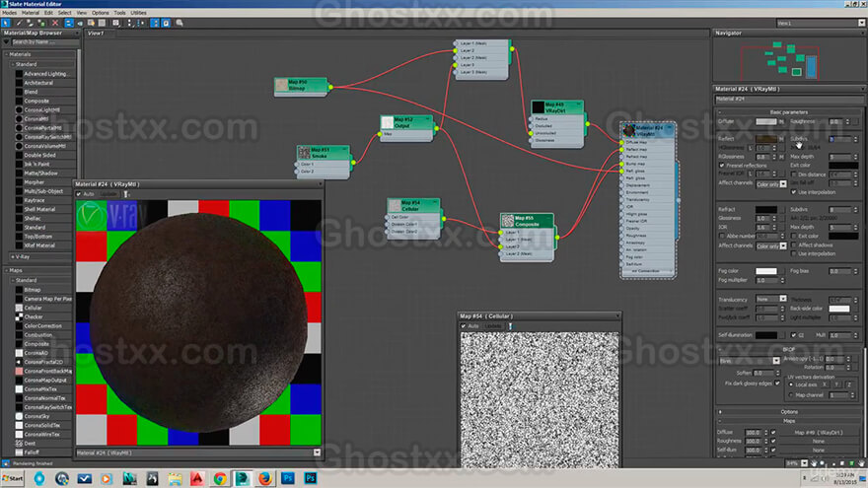
Task: Click the Windows Start button
Action: (x=13, y=478)
